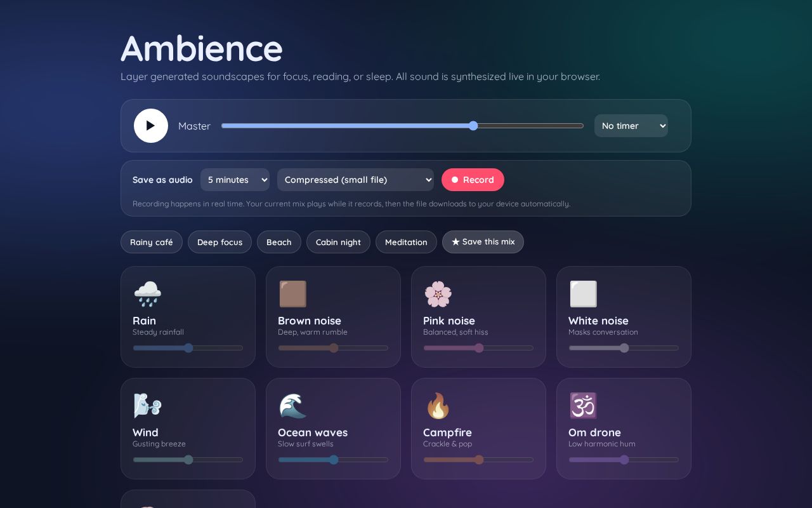This screenshot has height=508, width=812.
Task: Click the Ocean waves icon
Action: click(292, 406)
